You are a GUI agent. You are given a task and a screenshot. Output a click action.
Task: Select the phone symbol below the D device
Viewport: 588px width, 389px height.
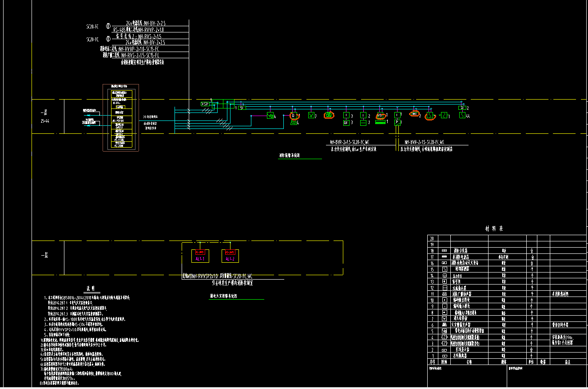[294, 123]
